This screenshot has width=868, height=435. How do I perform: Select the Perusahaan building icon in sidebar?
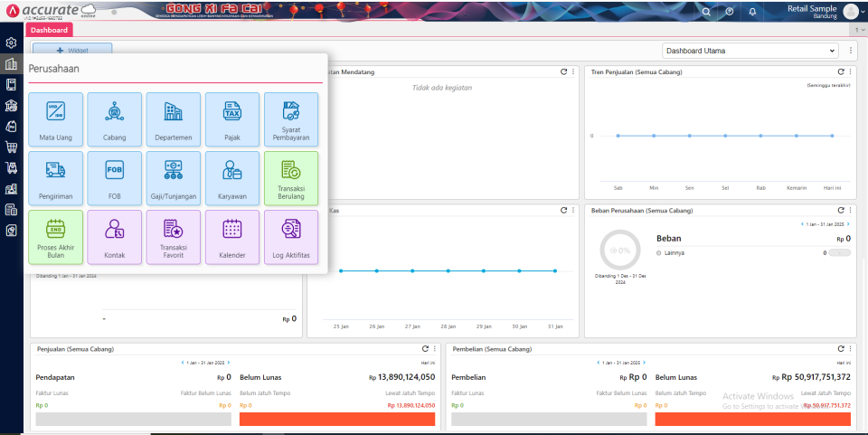[x=11, y=63]
